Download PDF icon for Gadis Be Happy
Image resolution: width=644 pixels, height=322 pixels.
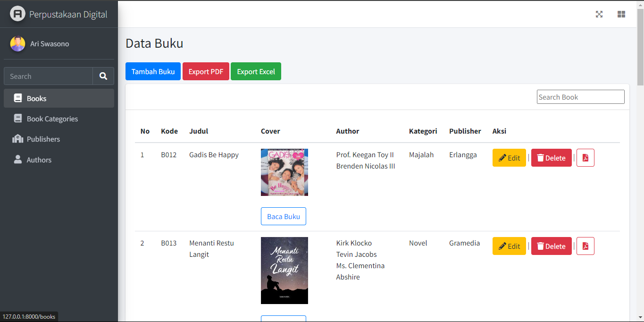585,158
